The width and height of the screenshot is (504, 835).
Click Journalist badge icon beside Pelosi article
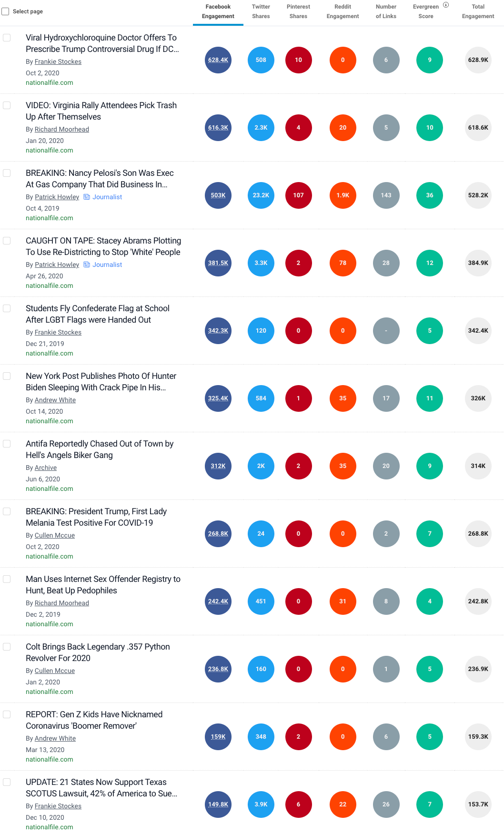[x=87, y=197]
